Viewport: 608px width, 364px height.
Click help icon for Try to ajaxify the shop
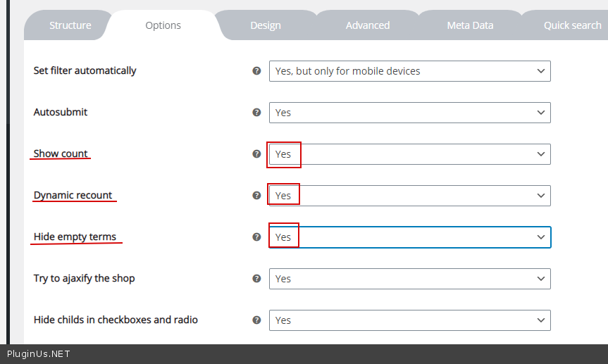coord(256,279)
